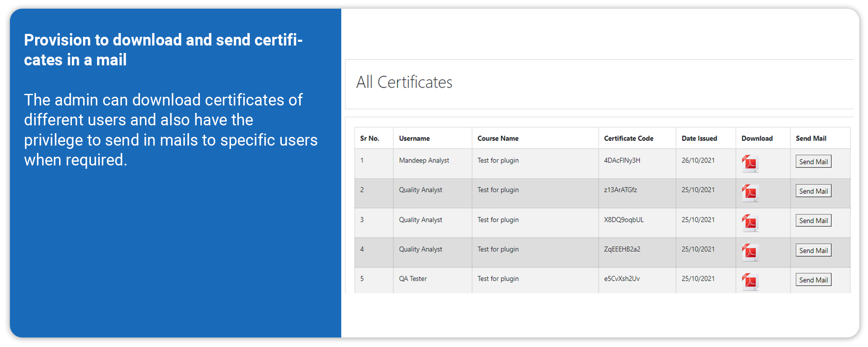Download PDF for certificate code X8DQ9oqbUL
Screen dimensions: 868x347
[749, 223]
